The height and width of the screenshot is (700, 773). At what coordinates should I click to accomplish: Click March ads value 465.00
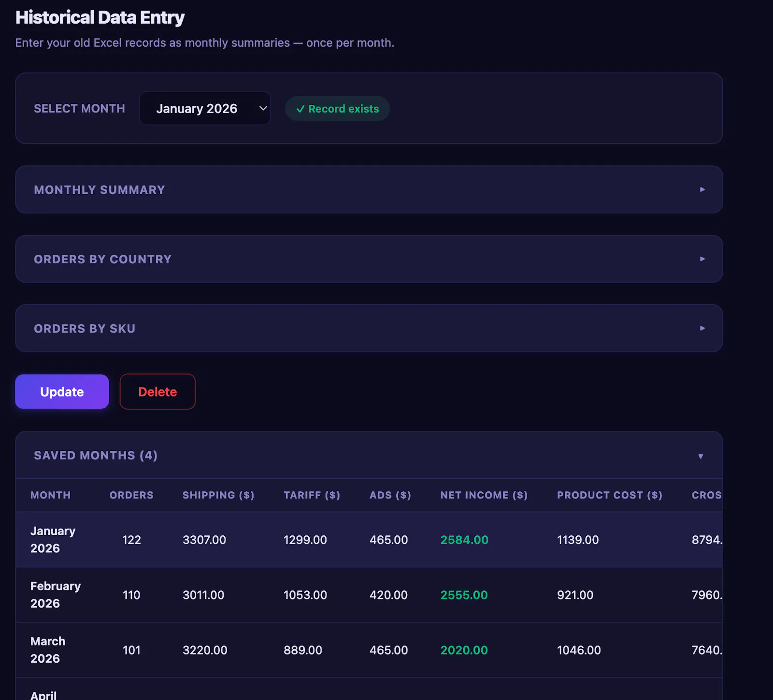[389, 650]
